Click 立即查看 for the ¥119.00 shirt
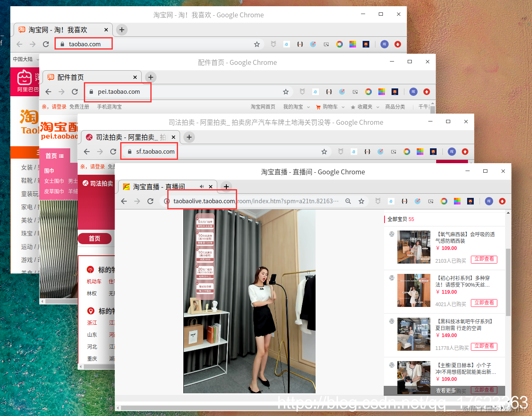Image resolution: width=532 pixels, height=416 pixels. click(484, 303)
